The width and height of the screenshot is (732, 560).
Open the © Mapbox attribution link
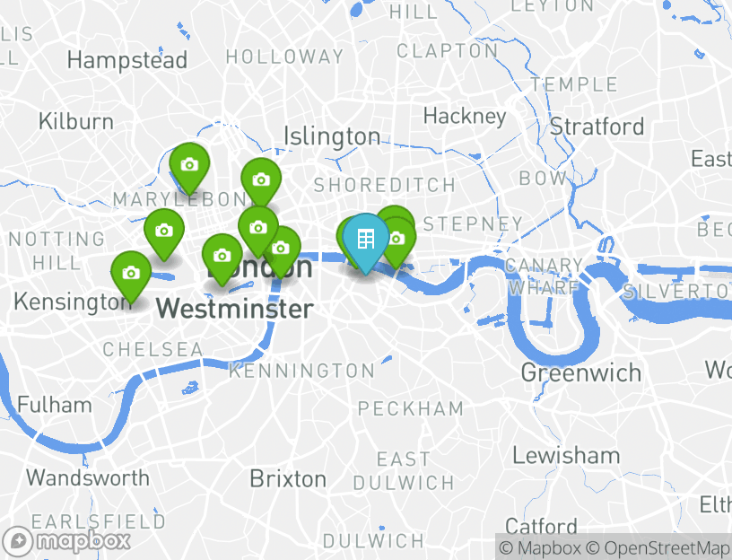pyautogui.click(x=540, y=547)
